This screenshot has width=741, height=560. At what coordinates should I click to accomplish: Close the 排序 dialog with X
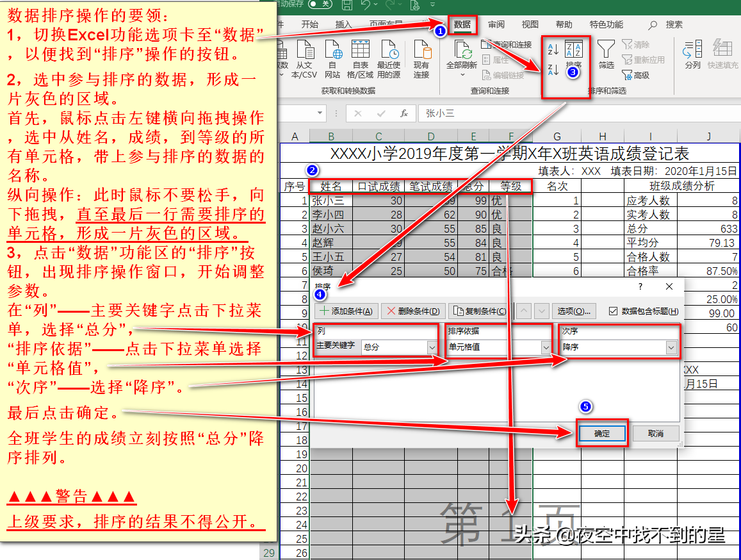click(x=669, y=286)
